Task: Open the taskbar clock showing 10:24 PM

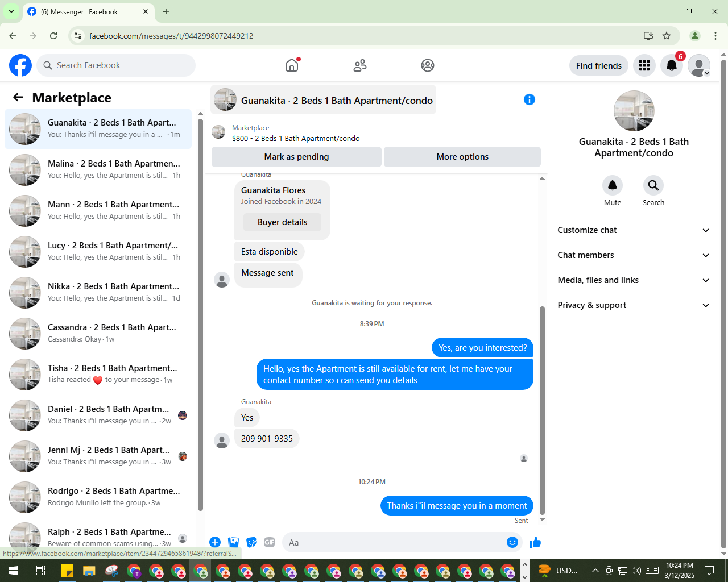Action: click(680, 571)
